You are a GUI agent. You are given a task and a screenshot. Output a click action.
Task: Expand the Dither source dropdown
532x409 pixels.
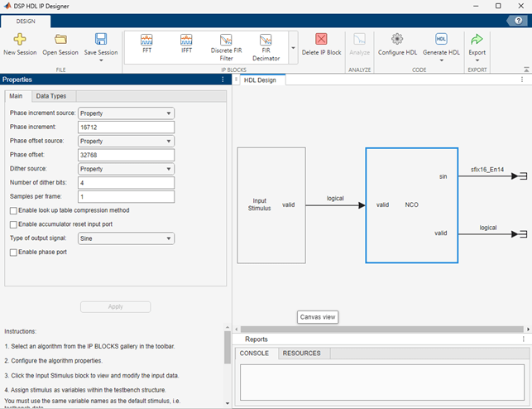coord(126,168)
